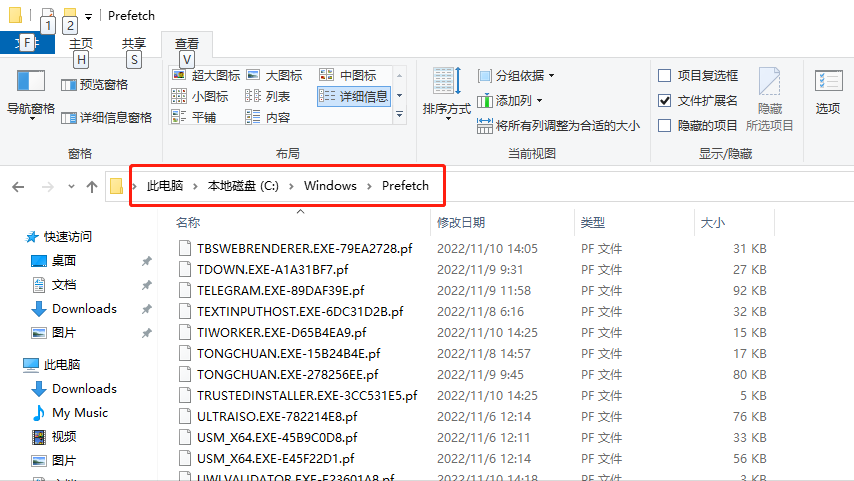Switch to the 共享 ribbon tab
Screen dimensions: 854x481
pos(133,44)
